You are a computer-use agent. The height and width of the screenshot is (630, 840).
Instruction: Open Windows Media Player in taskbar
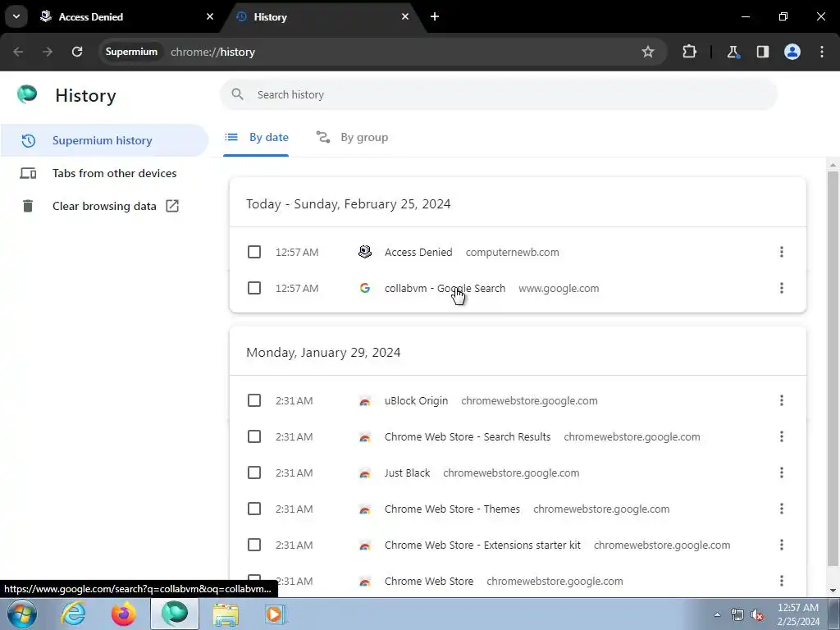click(x=276, y=614)
